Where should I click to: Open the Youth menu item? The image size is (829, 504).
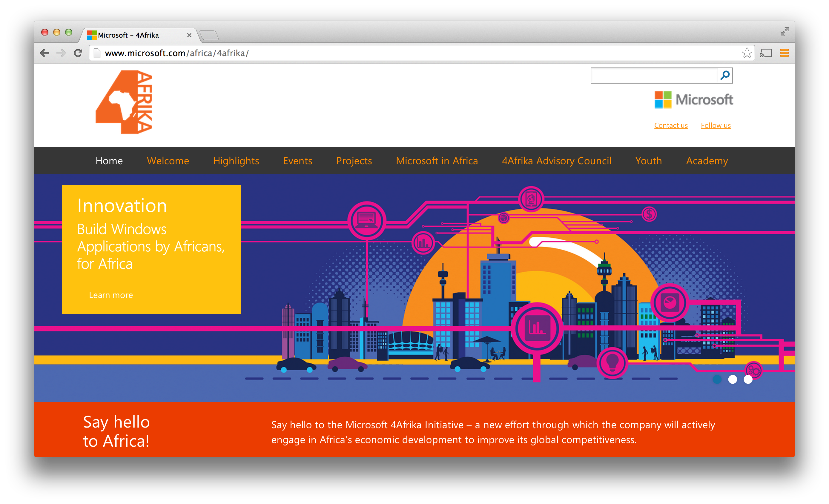pyautogui.click(x=648, y=161)
